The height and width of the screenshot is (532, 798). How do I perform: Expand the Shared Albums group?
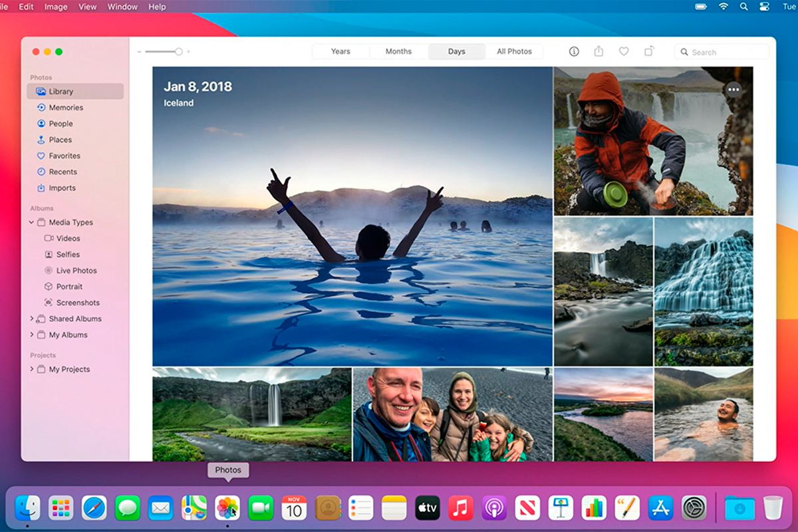[x=31, y=319]
